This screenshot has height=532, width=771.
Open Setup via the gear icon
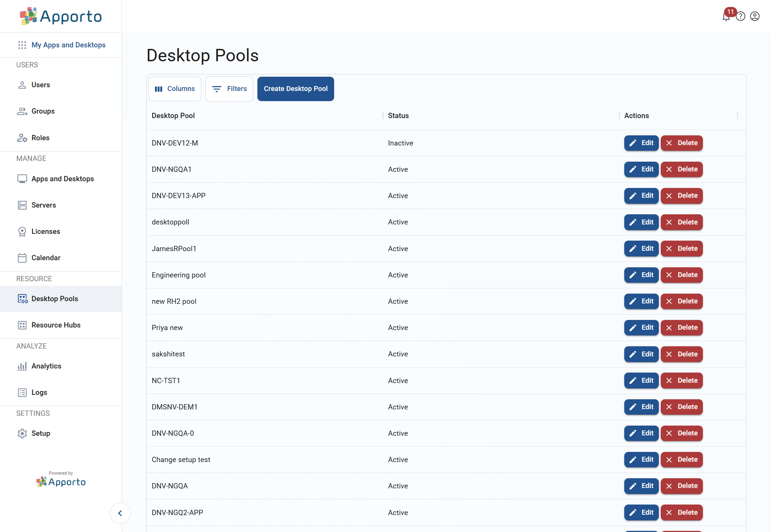pos(22,433)
